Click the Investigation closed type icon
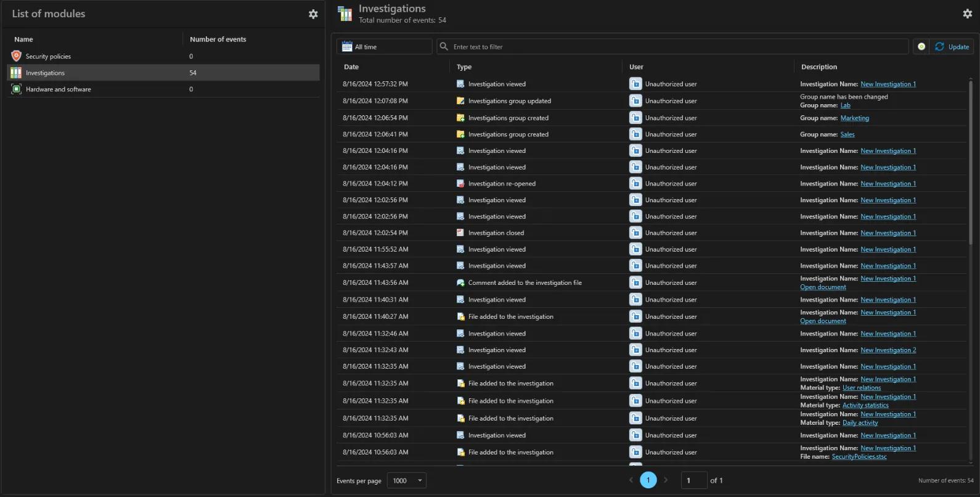 click(x=460, y=232)
